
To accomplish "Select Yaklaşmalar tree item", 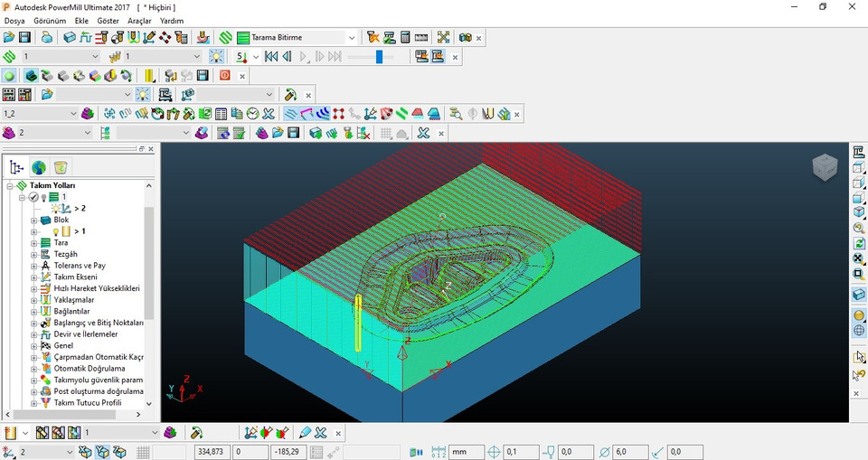I will pyautogui.click(x=73, y=300).
